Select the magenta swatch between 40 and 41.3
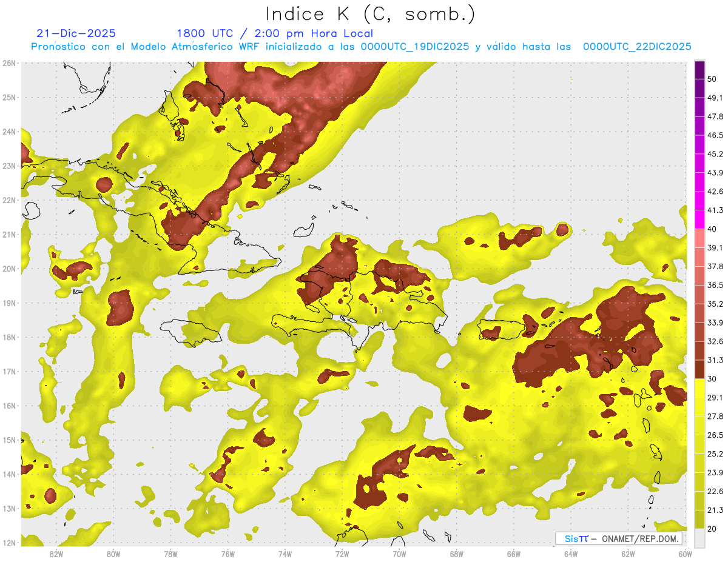This screenshot has width=728, height=562. pyautogui.click(x=699, y=219)
